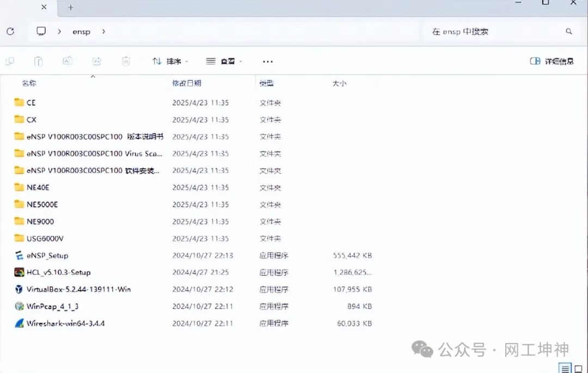Screen dimensions: 588x373
Task: Select the VirtualBox-5.2.44-139111-Win icon
Action: click(19, 289)
